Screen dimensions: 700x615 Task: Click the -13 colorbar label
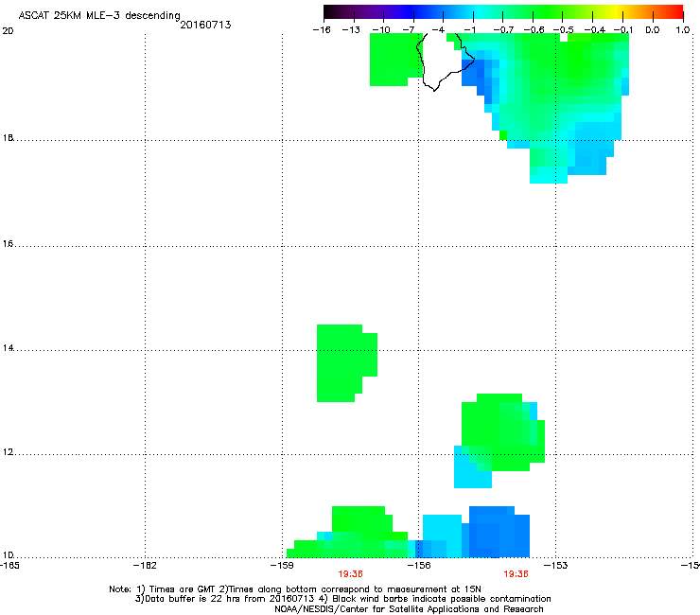[351, 30]
